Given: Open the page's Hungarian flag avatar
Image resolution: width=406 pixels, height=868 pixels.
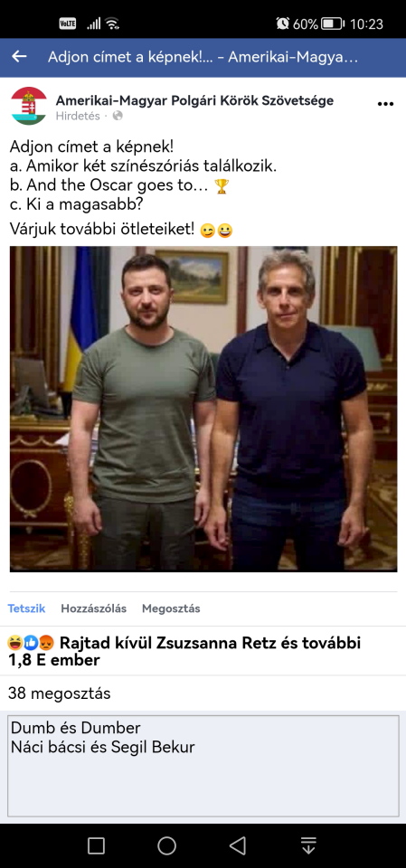Looking at the screenshot, I should [x=29, y=106].
